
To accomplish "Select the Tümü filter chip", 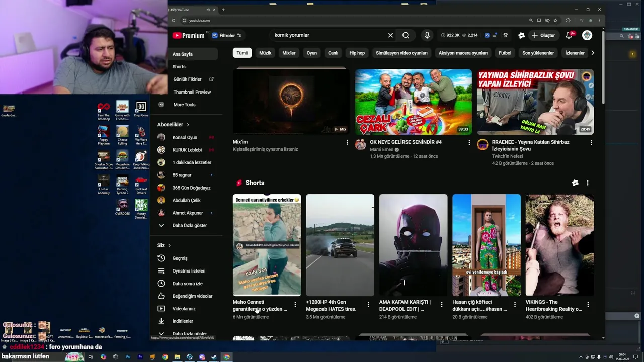I will (243, 53).
